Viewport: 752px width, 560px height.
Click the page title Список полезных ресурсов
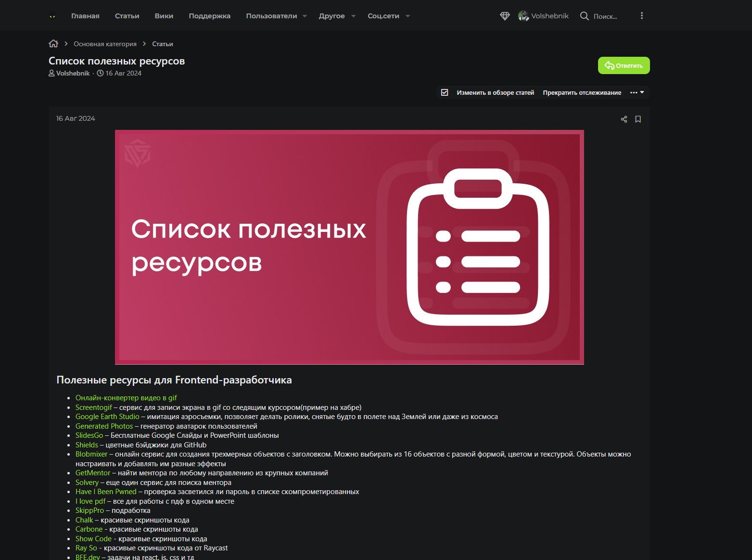tap(116, 61)
